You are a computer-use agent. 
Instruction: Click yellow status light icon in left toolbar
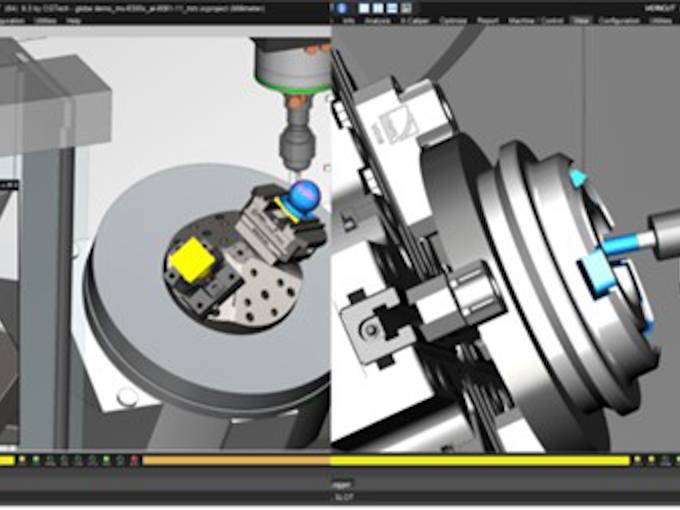pyautogui.click(x=22, y=460)
